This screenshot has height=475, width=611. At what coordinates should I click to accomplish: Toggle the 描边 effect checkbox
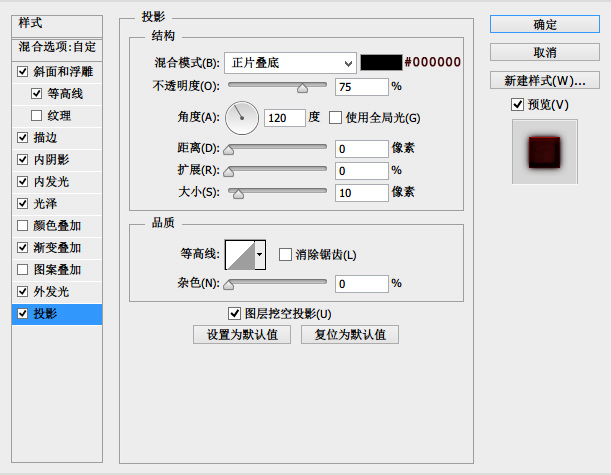point(23,138)
